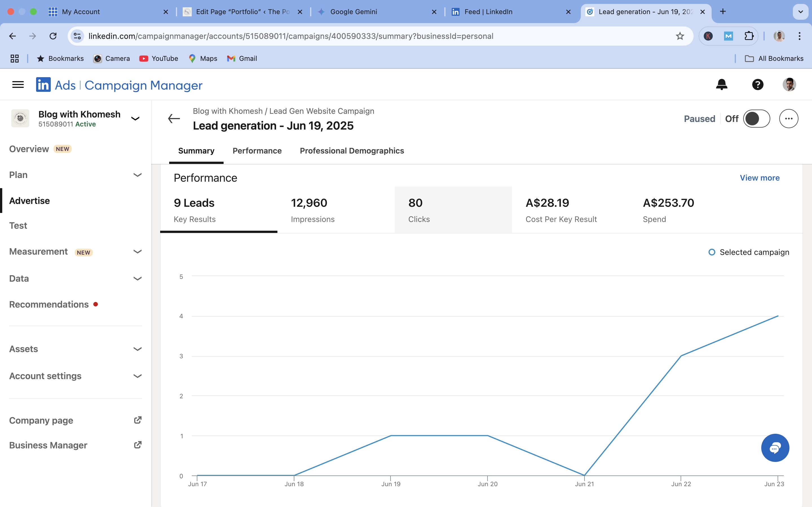This screenshot has height=507, width=812.
Task: Click the View more link
Action: point(760,178)
